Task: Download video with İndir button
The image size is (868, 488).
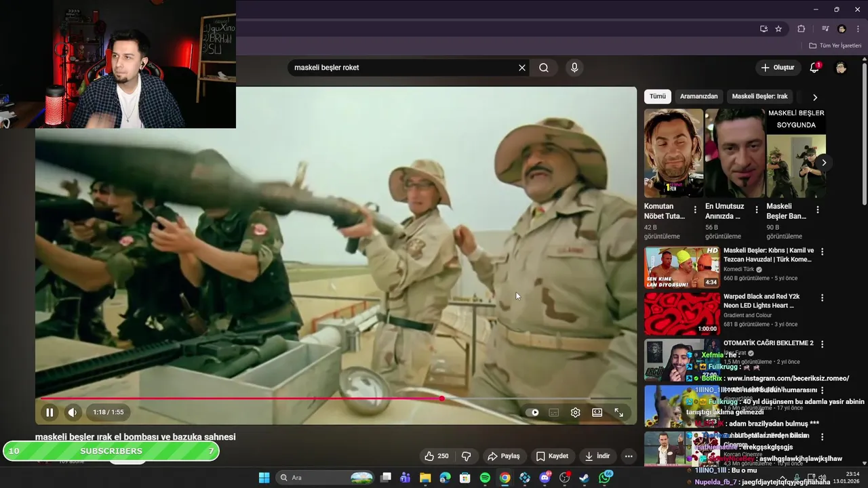Action: [597, 456]
